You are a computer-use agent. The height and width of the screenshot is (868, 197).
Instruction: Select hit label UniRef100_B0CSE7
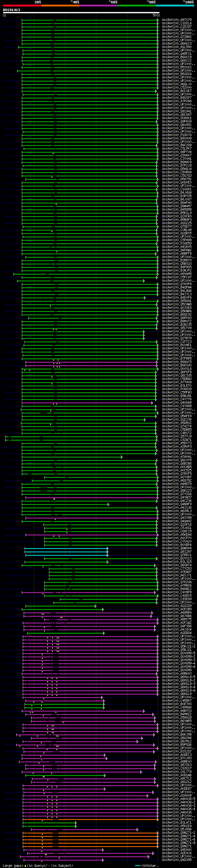click(177, 91)
